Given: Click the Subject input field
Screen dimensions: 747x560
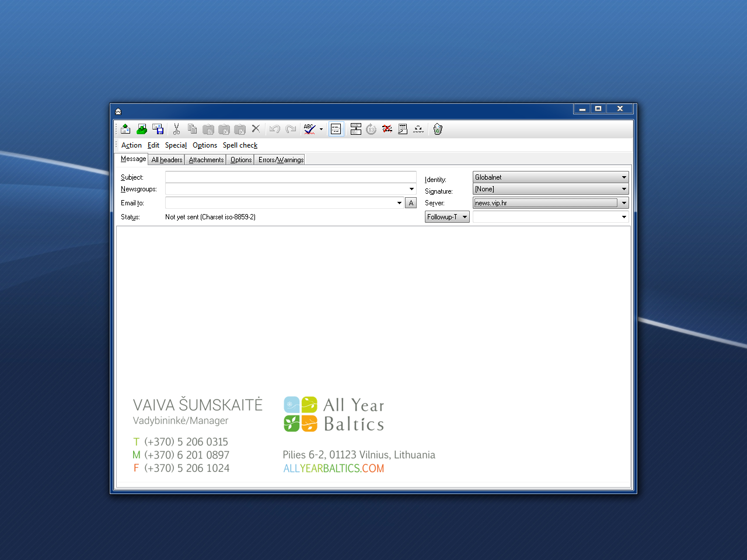Looking at the screenshot, I should (290, 177).
